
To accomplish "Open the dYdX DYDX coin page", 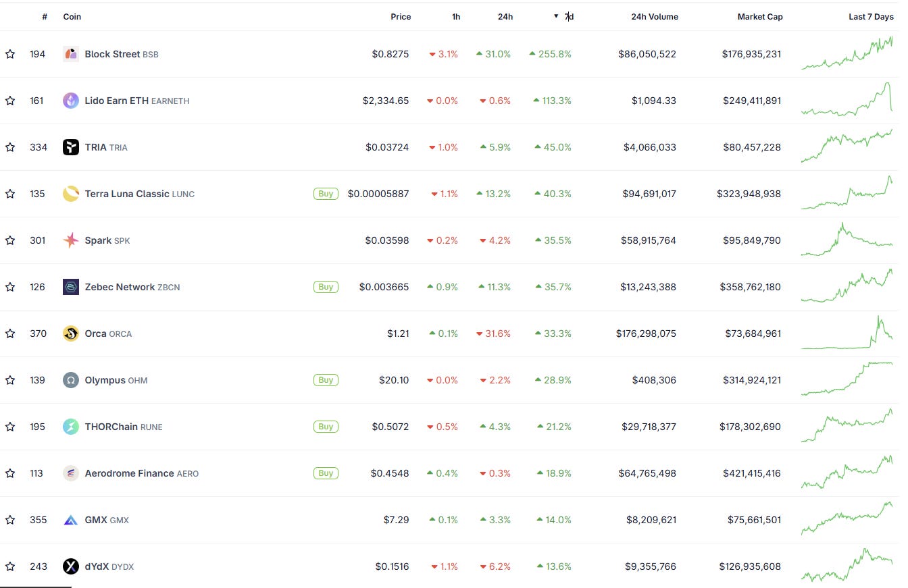I will click(109, 566).
